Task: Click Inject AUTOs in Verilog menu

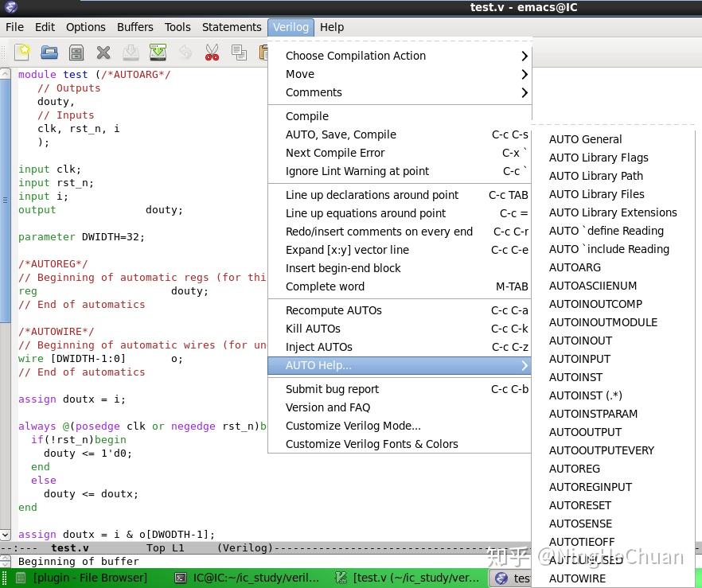Action: coord(318,347)
